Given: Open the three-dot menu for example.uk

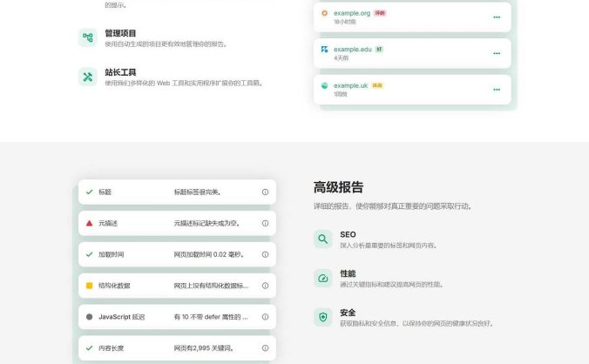Looking at the screenshot, I should (497, 90).
